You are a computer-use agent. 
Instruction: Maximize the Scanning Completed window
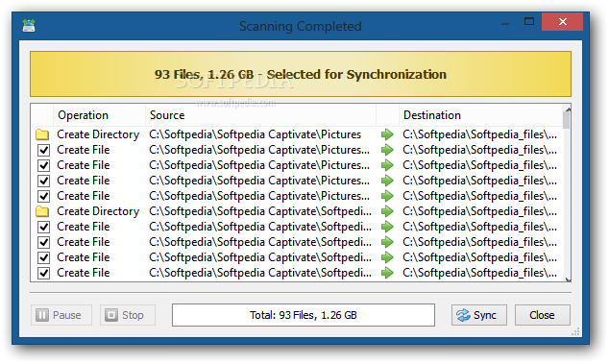[x=529, y=22]
